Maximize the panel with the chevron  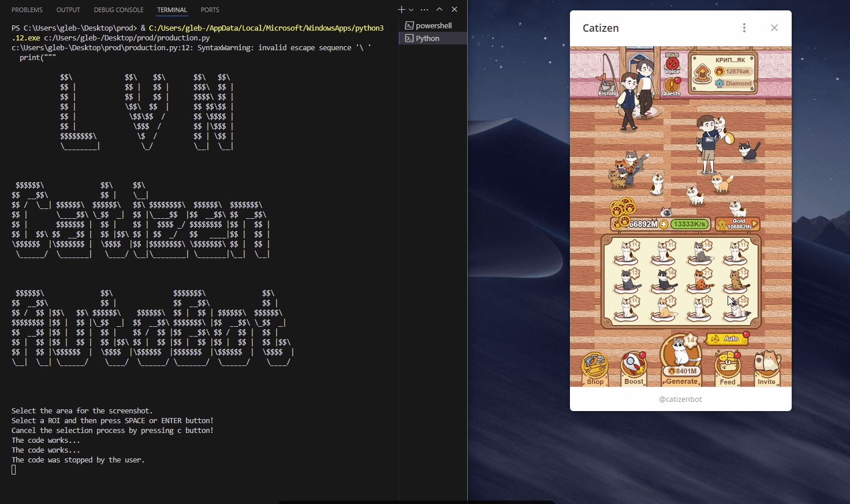click(440, 9)
